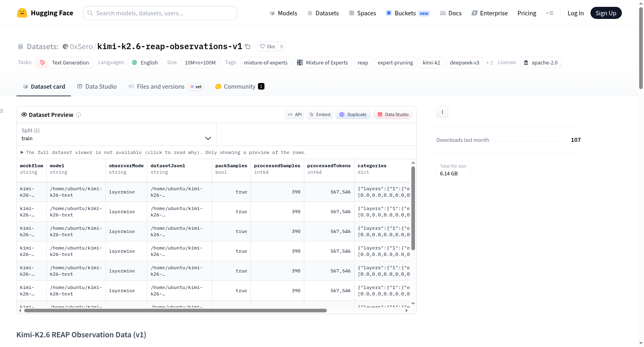Screen dimensions: 644x347
Task: Click the Hugging Face logo icon
Action: click(22, 13)
